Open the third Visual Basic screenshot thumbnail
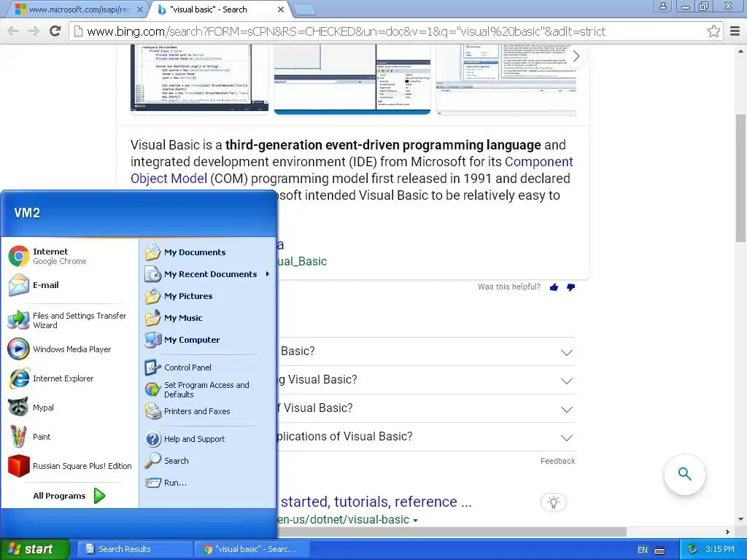Screen dimensions: 747x560 tap(506, 79)
